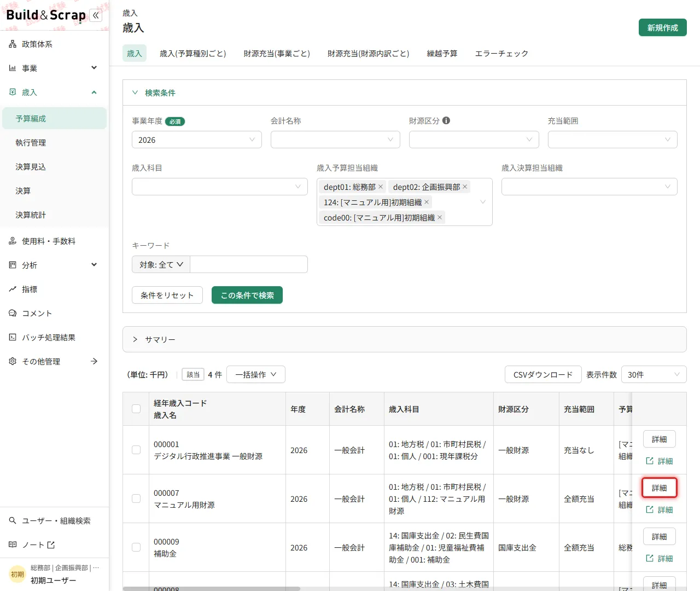Remove the 124: [マニュアル用]初期組織 tag
The image size is (700, 591).
pyautogui.click(x=427, y=202)
